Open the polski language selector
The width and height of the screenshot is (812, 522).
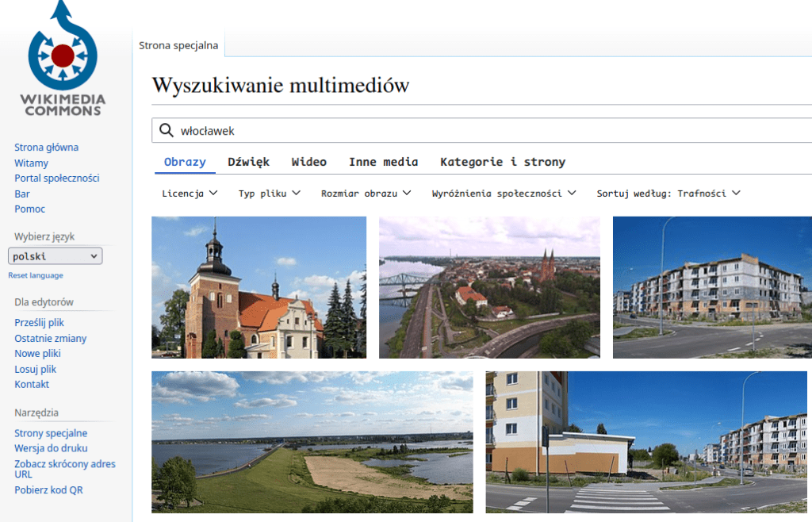(55, 255)
